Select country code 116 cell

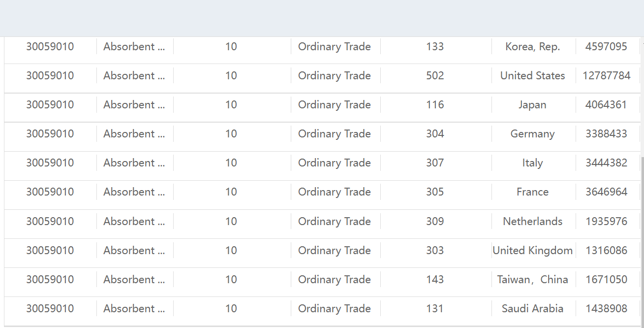(x=435, y=105)
